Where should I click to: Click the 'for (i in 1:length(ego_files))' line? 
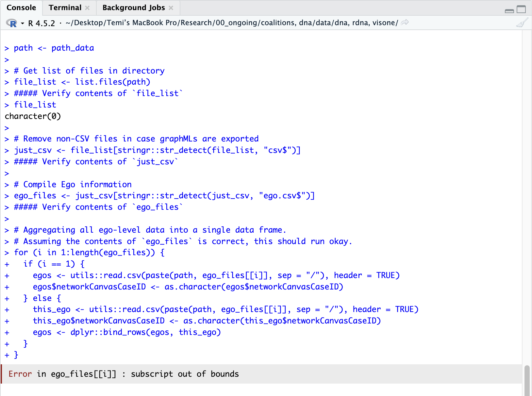pyautogui.click(x=89, y=253)
